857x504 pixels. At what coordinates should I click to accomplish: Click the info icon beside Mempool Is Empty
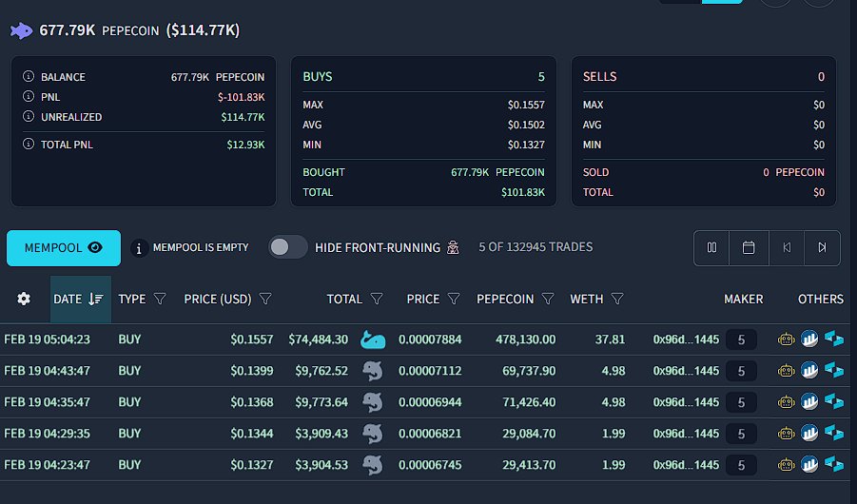tap(139, 248)
